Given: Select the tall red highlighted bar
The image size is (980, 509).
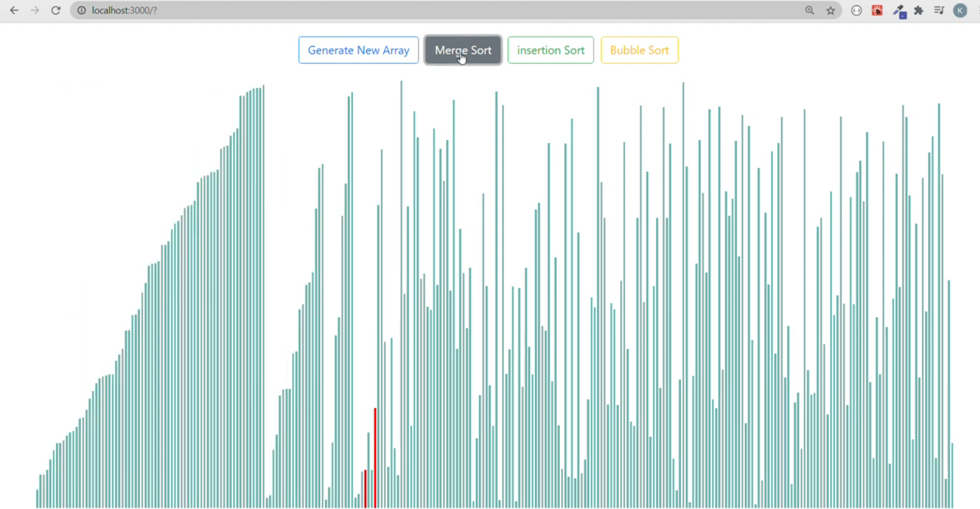Looking at the screenshot, I should point(375,458).
